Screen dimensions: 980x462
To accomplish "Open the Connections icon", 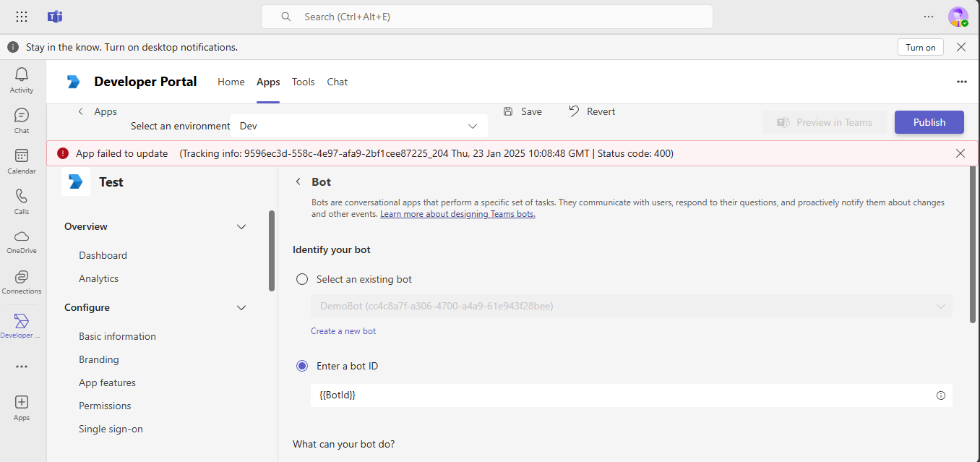I will pyautogui.click(x=21, y=281).
